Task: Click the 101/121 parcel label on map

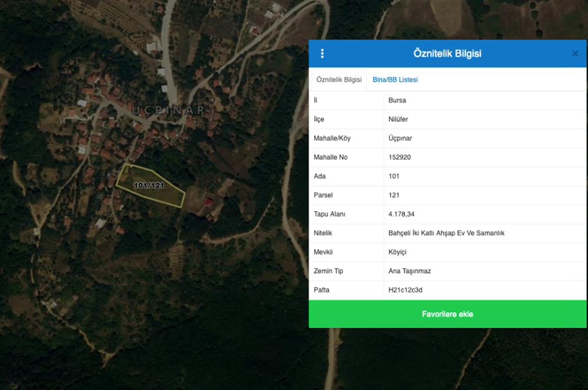Action: coord(149,185)
